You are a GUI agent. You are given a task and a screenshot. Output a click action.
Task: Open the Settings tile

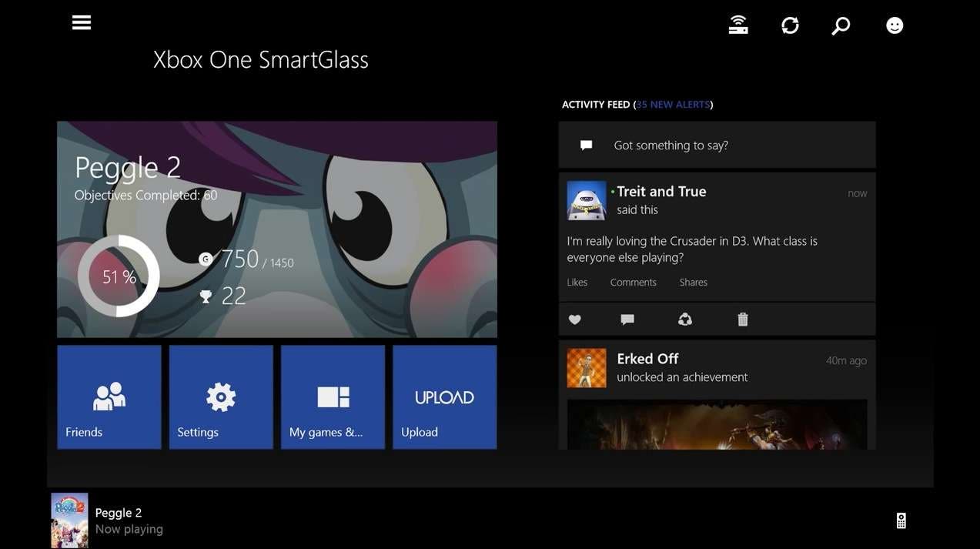pos(221,397)
